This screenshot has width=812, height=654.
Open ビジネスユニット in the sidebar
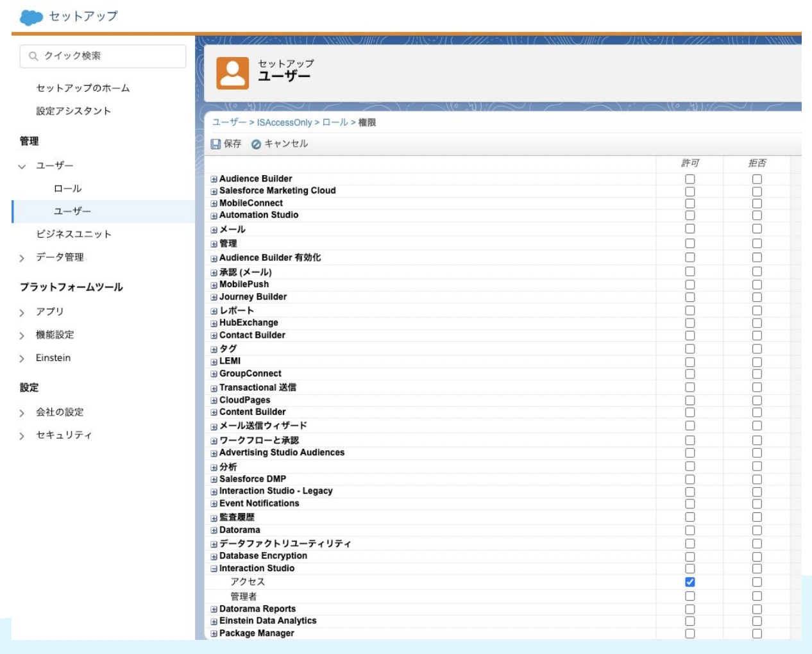point(74,234)
